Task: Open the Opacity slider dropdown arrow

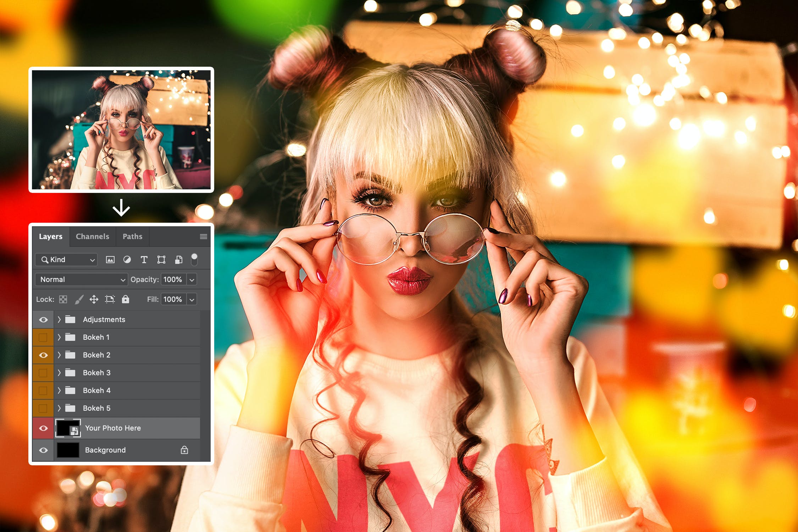Action: point(192,279)
